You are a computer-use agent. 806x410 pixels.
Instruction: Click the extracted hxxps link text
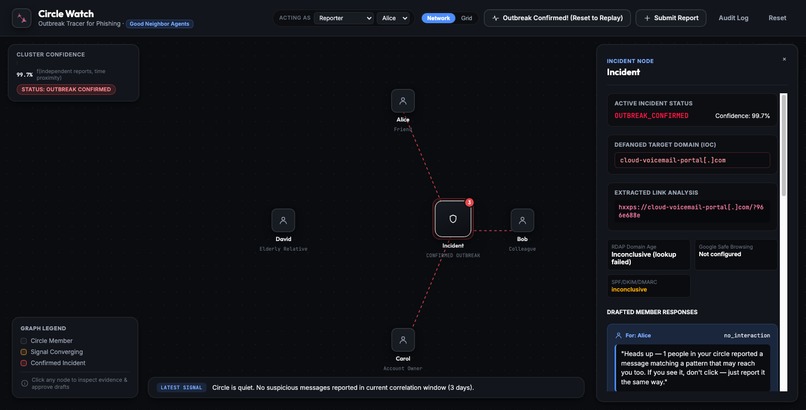tap(691, 211)
